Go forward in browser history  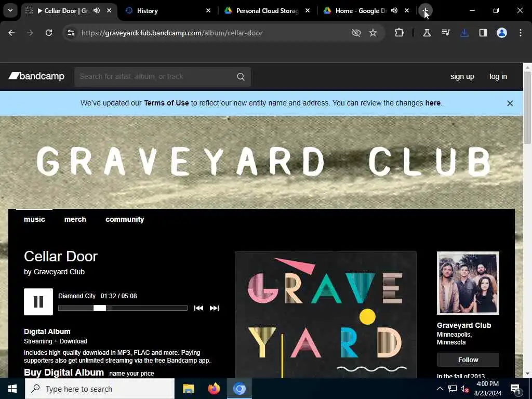(x=30, y=33)
